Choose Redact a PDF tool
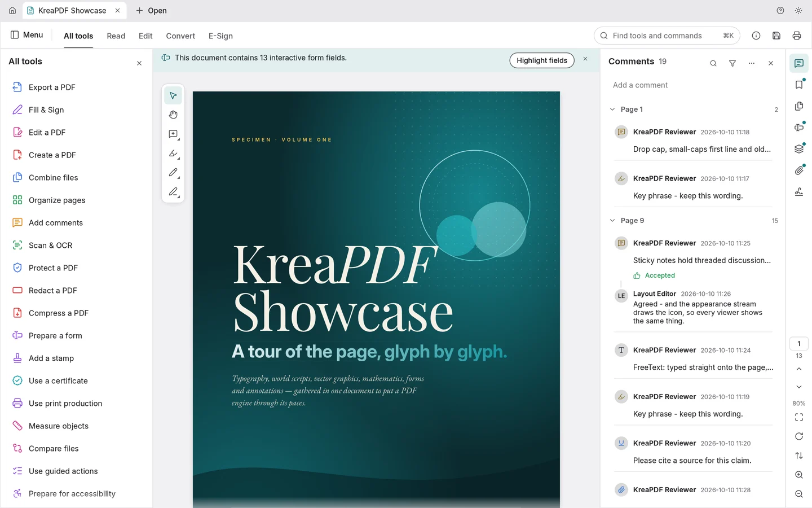 (x=76, y=290)
